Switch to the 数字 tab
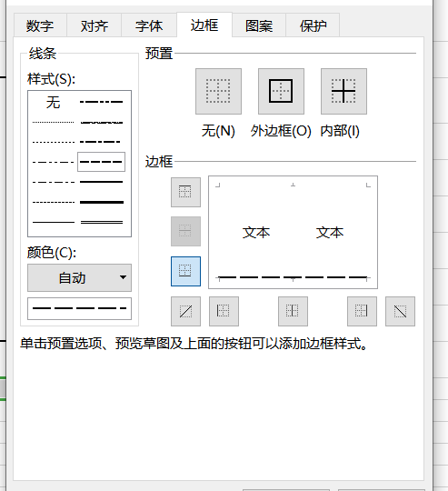448x491 pixels. [x=40, y=25]
